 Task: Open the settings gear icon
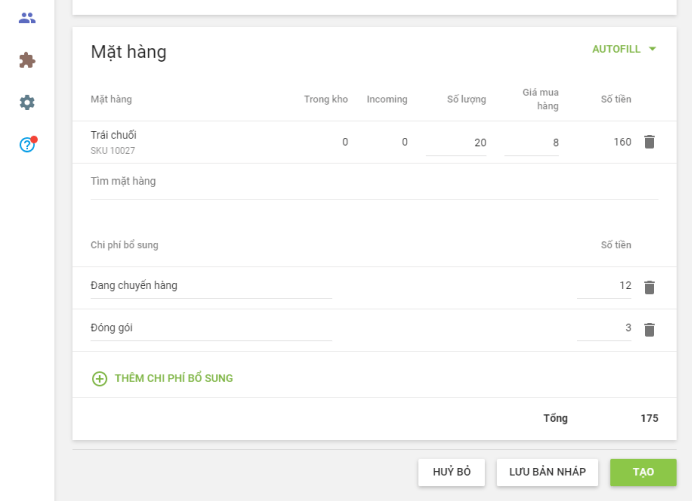click(27, 102)
